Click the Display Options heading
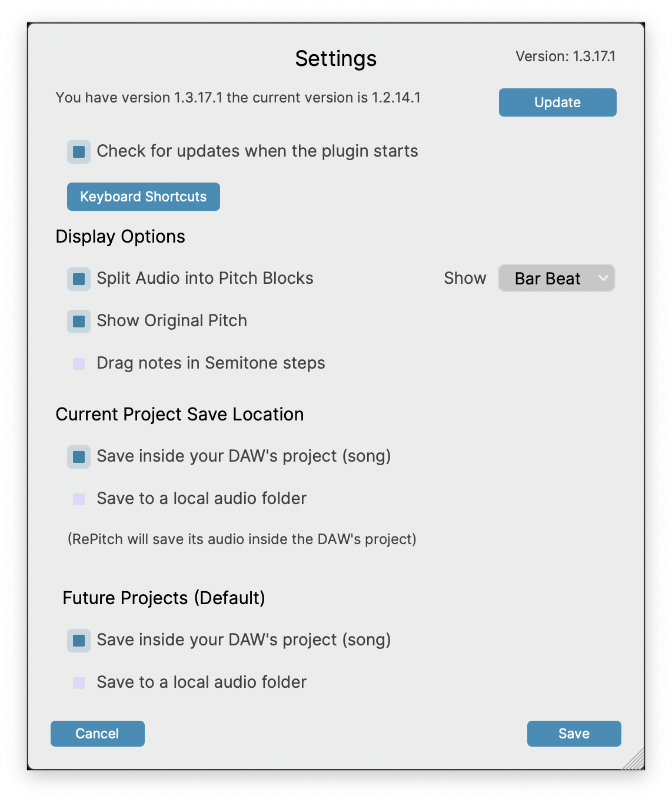The height and width of the screenshot is (802, 672). coord(120,237)
